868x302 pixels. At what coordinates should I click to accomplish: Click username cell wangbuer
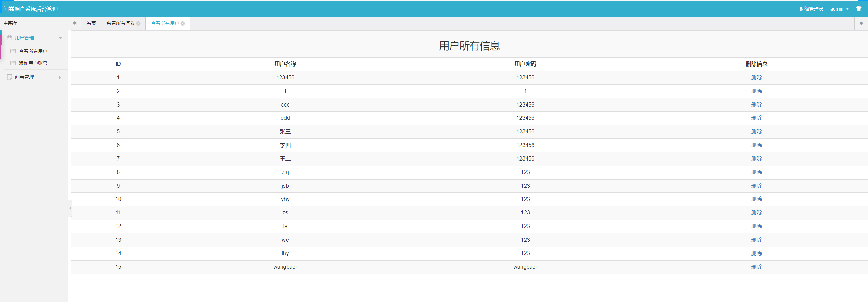pyautogui.click(x=285, y=267)
